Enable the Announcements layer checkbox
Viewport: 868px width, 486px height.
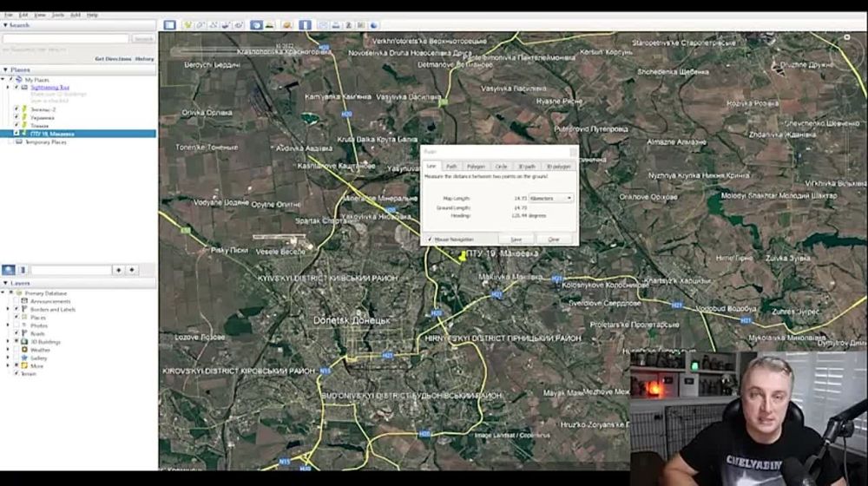point(16,301)
